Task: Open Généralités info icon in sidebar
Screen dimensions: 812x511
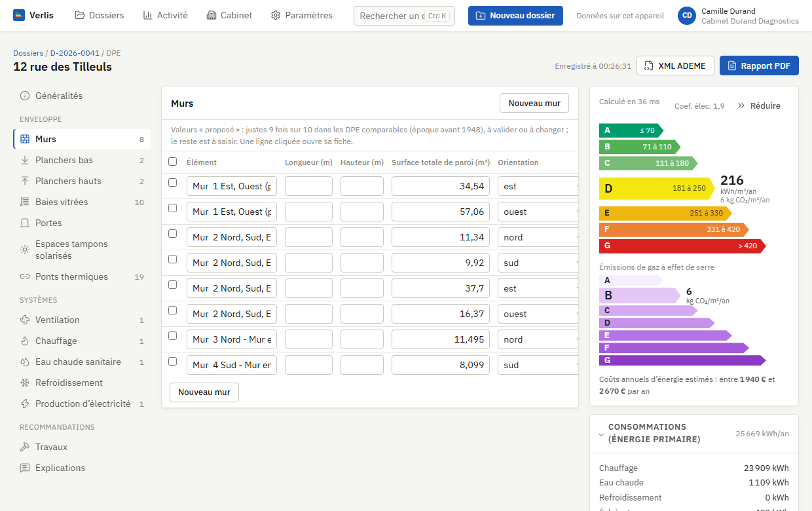Action: pyautogui.click(x=25, y=96)
